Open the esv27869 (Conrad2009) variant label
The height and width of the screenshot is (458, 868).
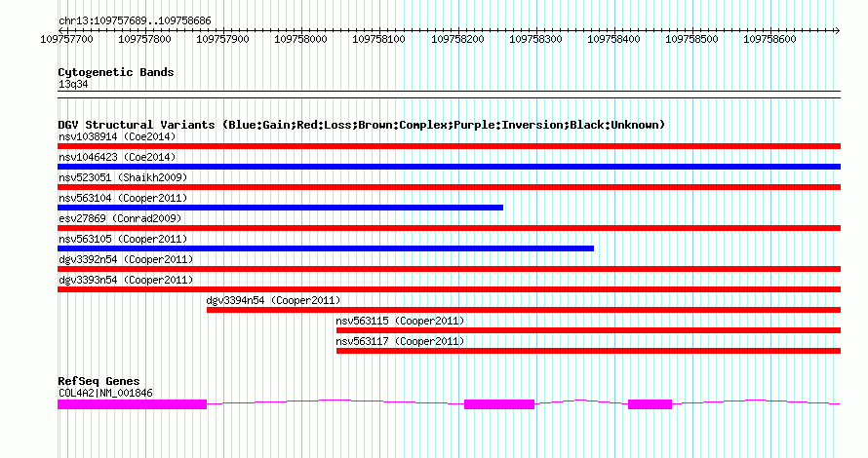120,218
